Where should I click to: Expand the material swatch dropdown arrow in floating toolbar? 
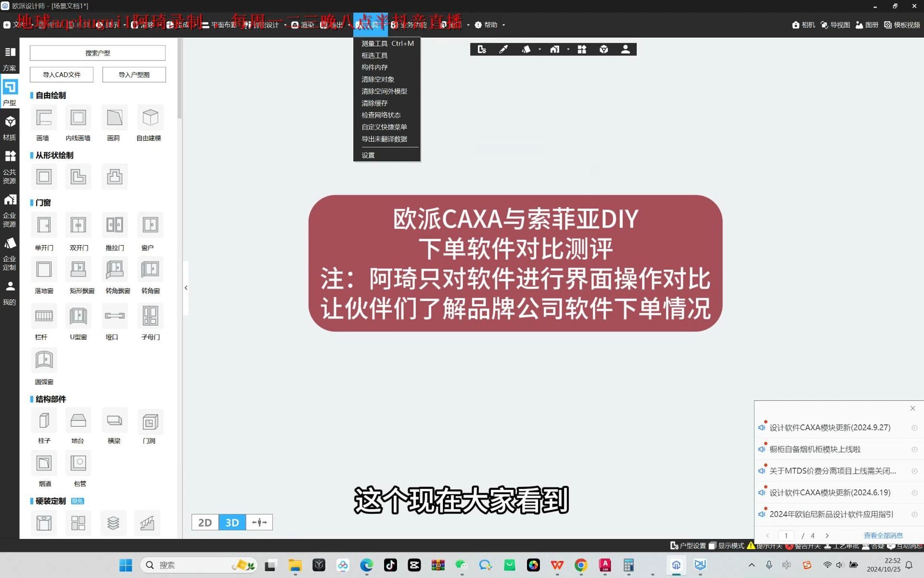click(x=539, y=49)
